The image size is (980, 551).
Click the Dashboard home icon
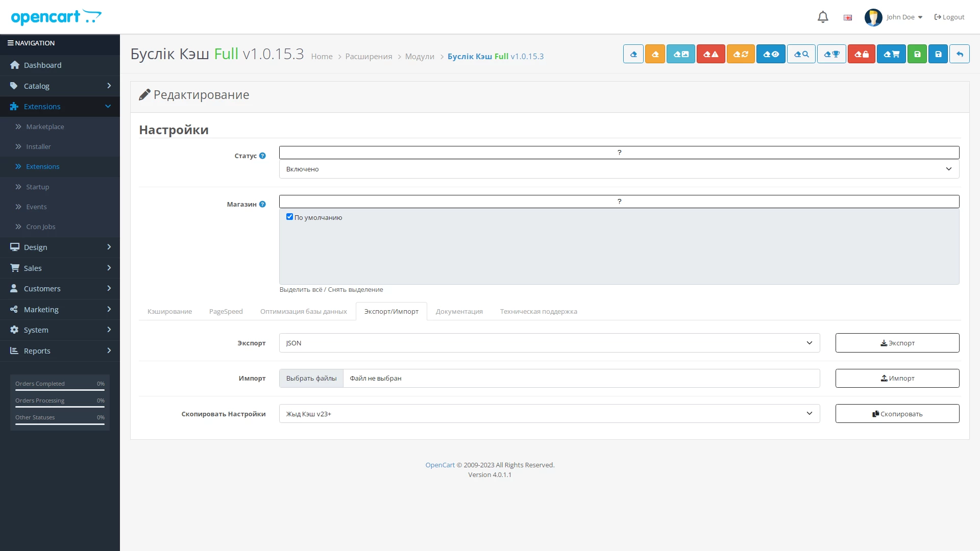coord(15,65)
